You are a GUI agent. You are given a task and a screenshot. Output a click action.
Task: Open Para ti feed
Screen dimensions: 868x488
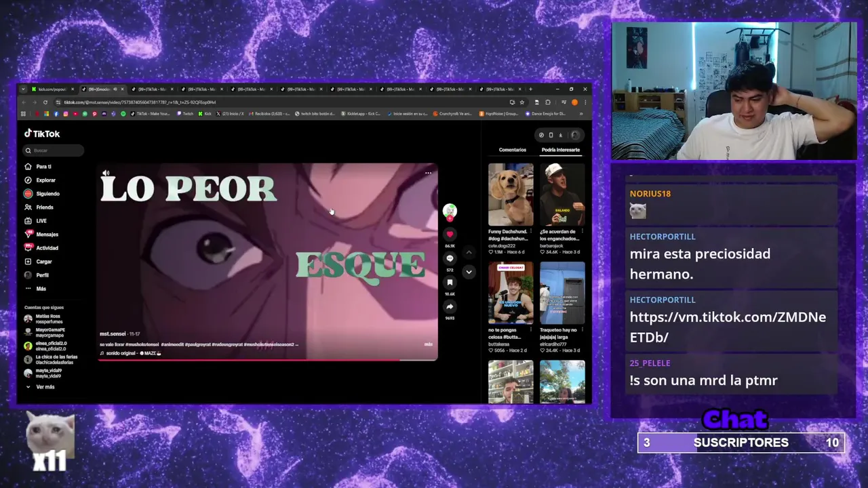point(38,167)
